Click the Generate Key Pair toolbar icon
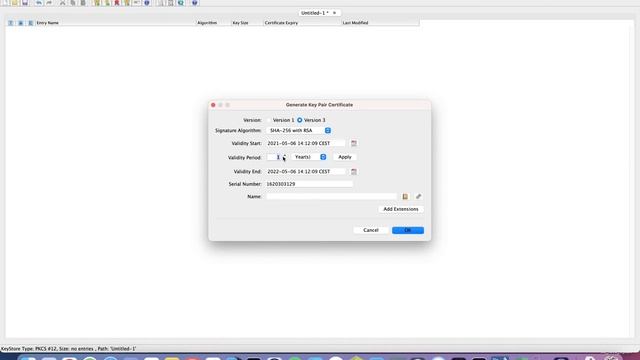This screenshot has height=360, width=640. point(97,2)
